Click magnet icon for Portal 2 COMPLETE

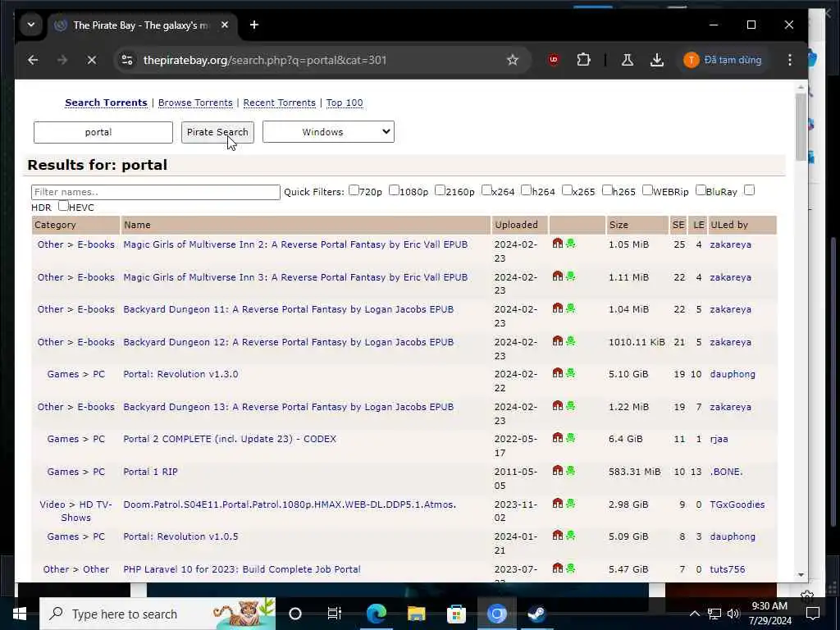tap(557, 438)
